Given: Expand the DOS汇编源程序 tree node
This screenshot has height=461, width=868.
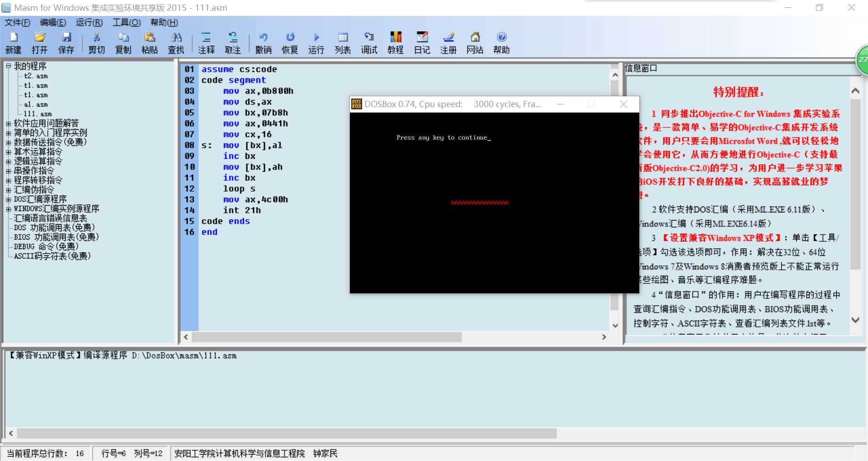Looking at the screenshot, I should pyautogui.click(x=8, y=199).
